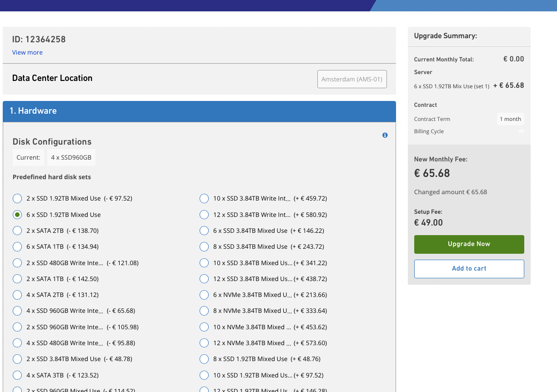This screenshot has width=557, height=392.
Task: Collapse the 1. Hardware section header
Action: click(199, 111)
